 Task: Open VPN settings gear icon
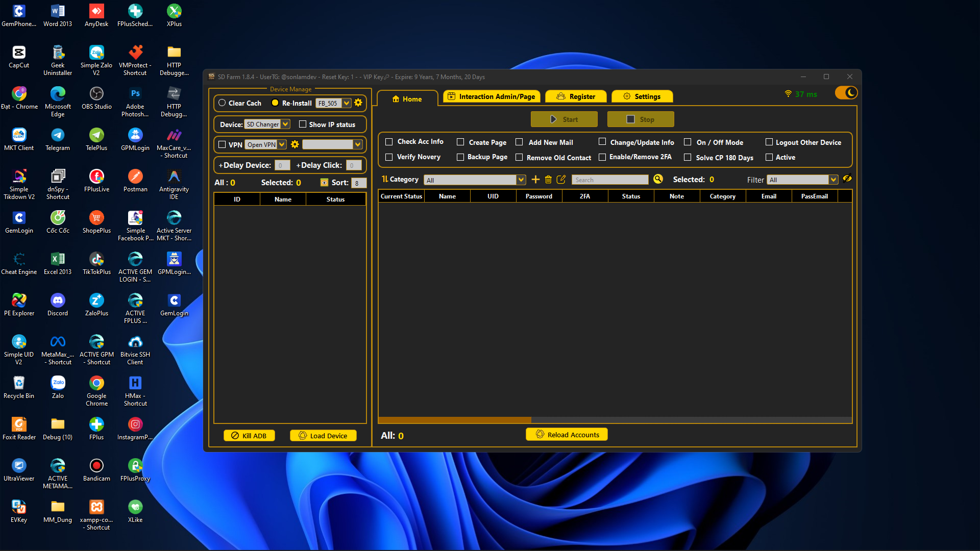295,144
